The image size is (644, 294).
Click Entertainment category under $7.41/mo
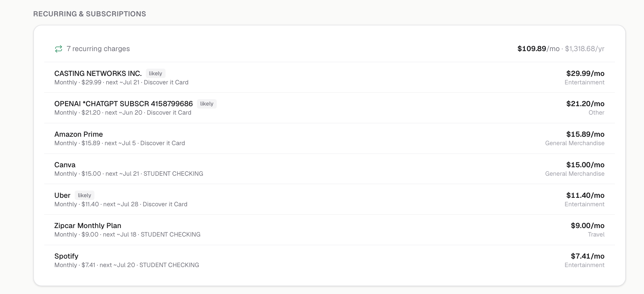[x=584, y=265]
